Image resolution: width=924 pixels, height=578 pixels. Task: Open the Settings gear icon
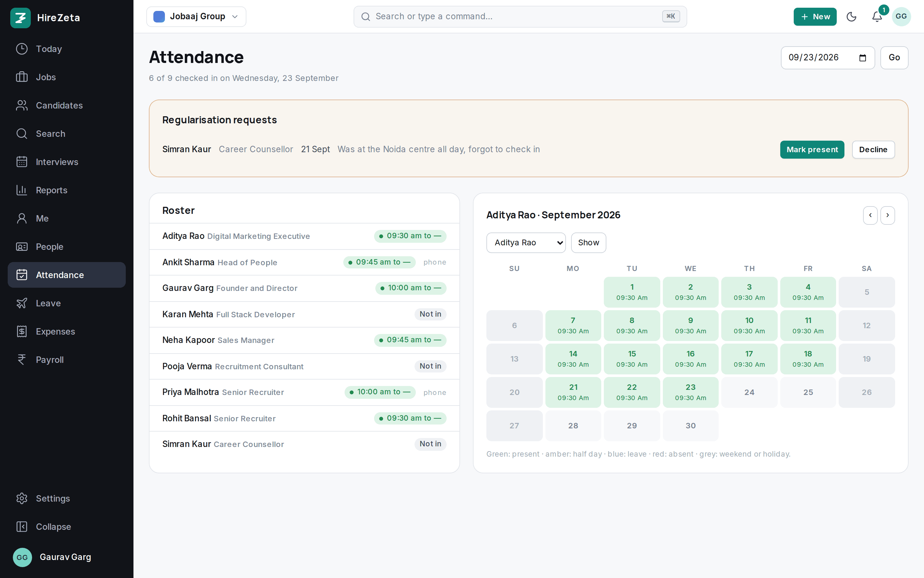click(22, 498)
